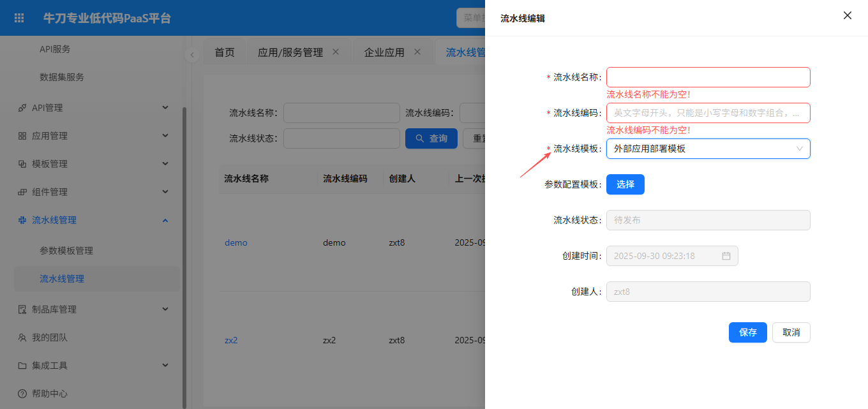Close the 企业应用 tab
The image size is (868, 409).
coord(417,52)
